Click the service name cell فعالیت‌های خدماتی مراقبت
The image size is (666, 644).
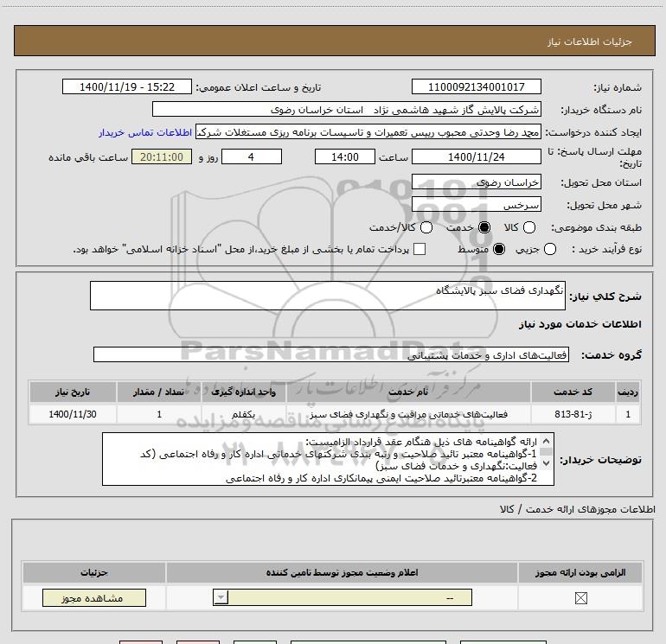click(408, 414)
